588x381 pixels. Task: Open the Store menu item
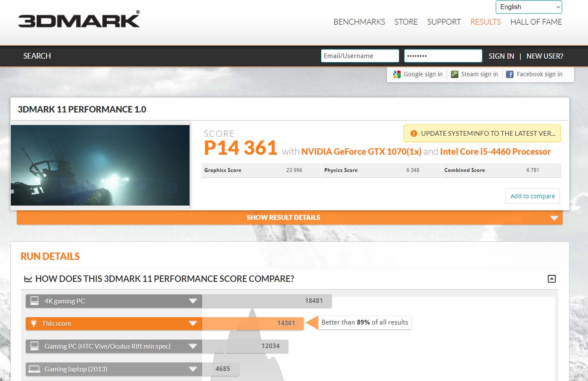click(x=406, y=22)
